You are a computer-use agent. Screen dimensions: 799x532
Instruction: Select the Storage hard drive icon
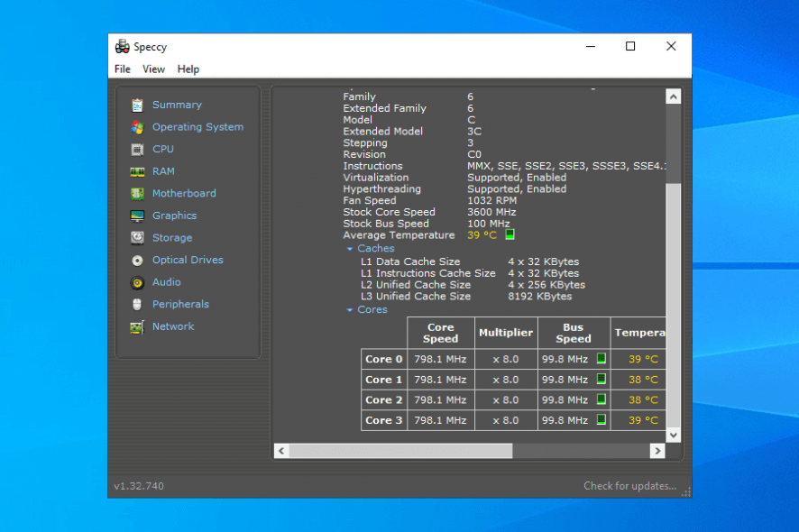click(137, 238)
